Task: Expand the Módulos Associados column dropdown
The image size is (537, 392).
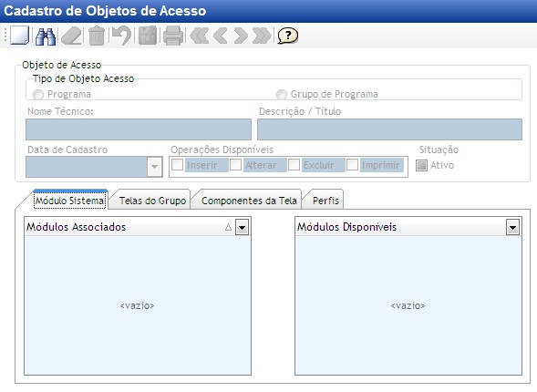Action: coord(242,227)
